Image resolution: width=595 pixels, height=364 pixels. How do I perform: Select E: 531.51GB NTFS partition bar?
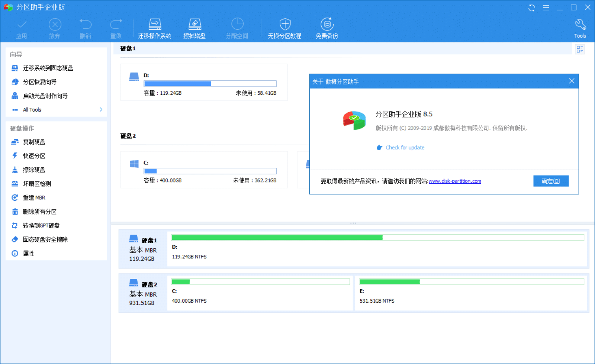[x=471, y=293]
